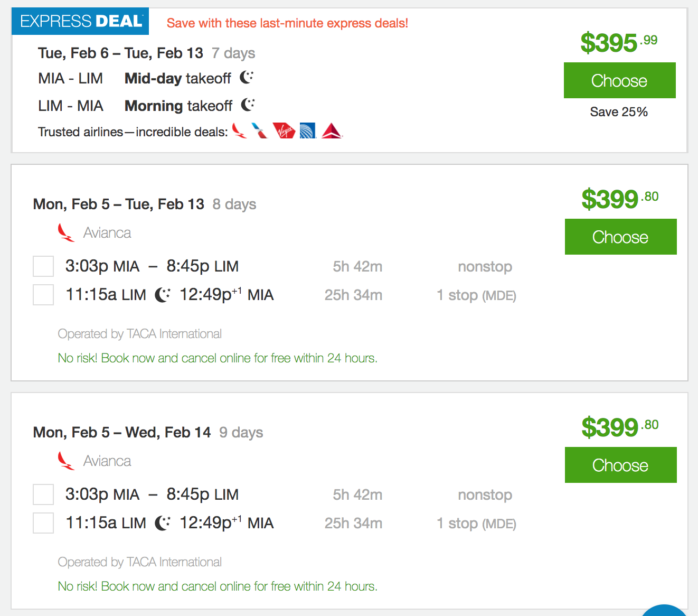This screenshot has width=698, height=616.
Task: Click the free cancellation within 24 hours link
Action: 218,358
